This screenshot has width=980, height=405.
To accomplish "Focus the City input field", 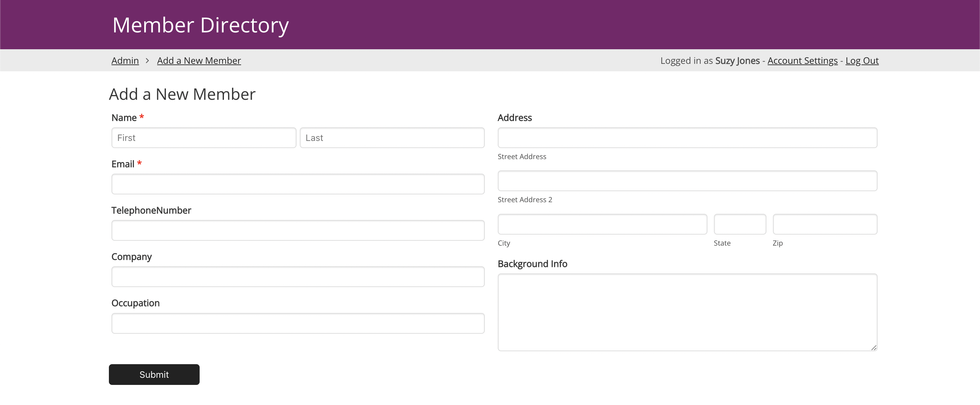I will (x=602, y=224).
